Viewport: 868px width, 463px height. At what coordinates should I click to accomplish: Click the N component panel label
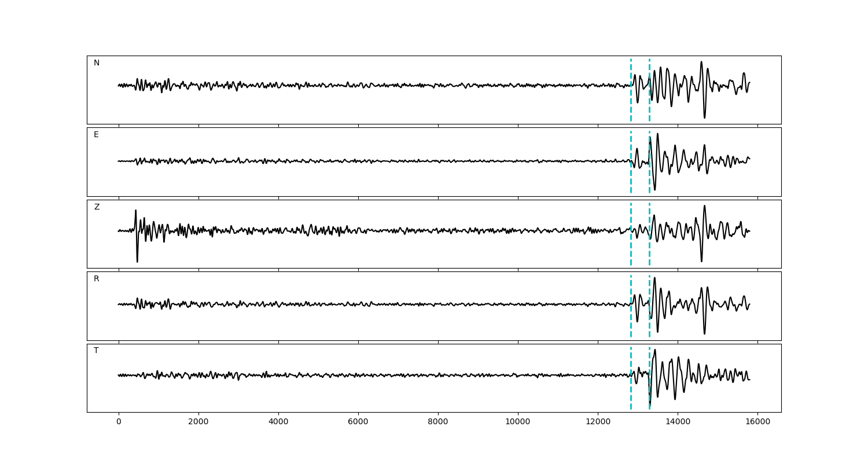(97, 63)
